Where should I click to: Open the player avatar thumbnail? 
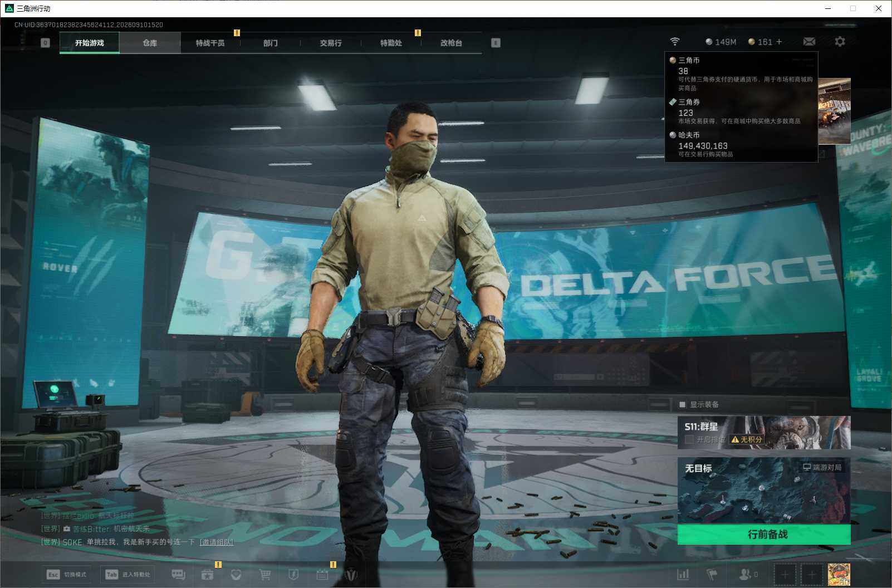(839, 574)
